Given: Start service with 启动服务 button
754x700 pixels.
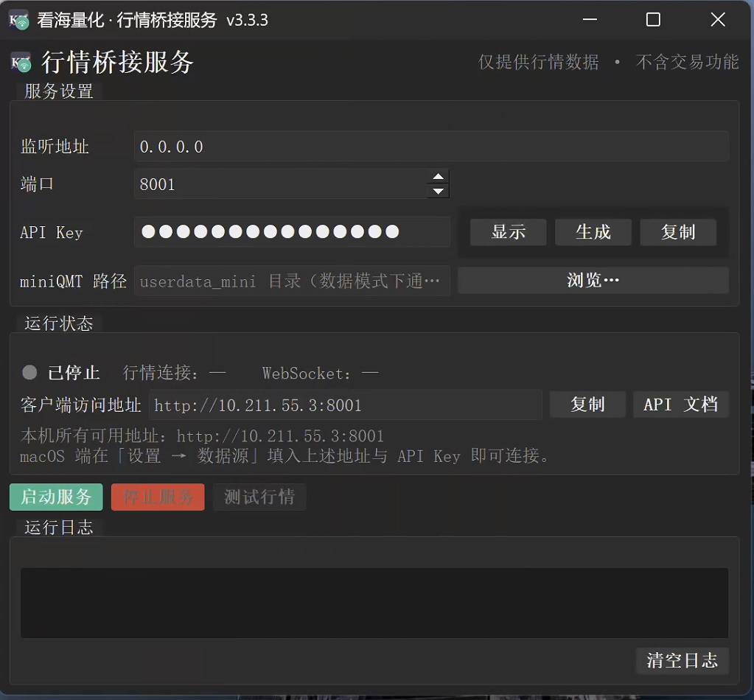Looking at the screenshot, I should (56, 497).
